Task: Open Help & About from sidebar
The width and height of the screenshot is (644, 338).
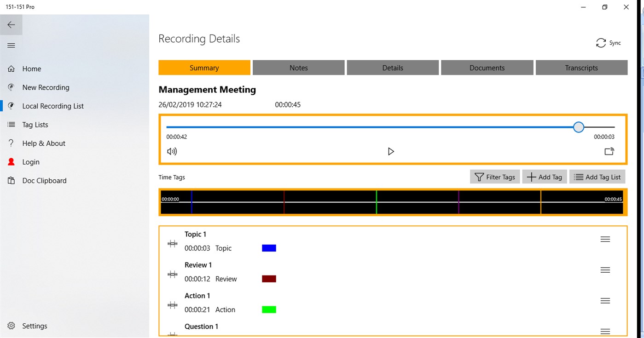Action: click(11, 143)
